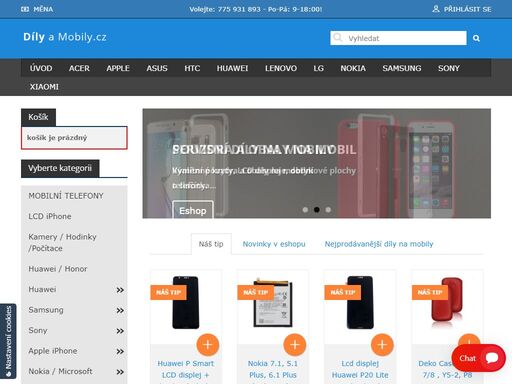The height and width of the screenshot is (384, 512).
Task: Expand the Samsung category arrow
Action: pyautogui.click(x=120, y=311)
